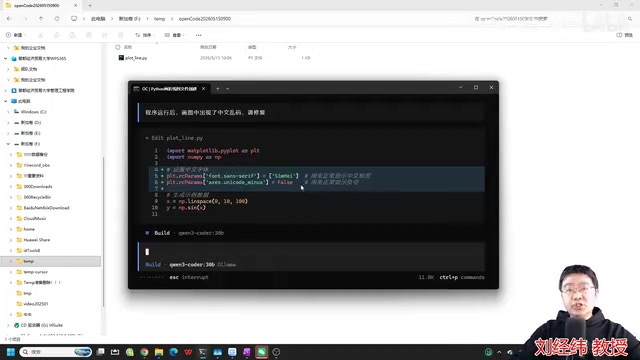Click the copy icon in Explorer toolbar
Viewport: 640px width, 360px height.
[56, 35]
